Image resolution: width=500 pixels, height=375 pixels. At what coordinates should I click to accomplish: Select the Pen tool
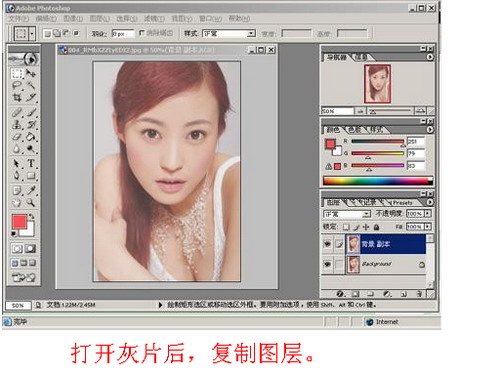click(x=17, y=176)
